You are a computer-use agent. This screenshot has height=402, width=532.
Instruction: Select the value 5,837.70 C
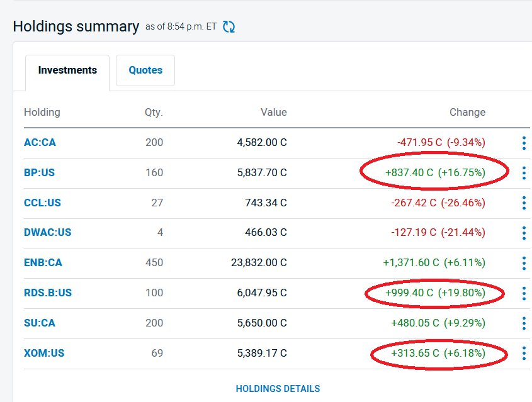click(262, 172)
